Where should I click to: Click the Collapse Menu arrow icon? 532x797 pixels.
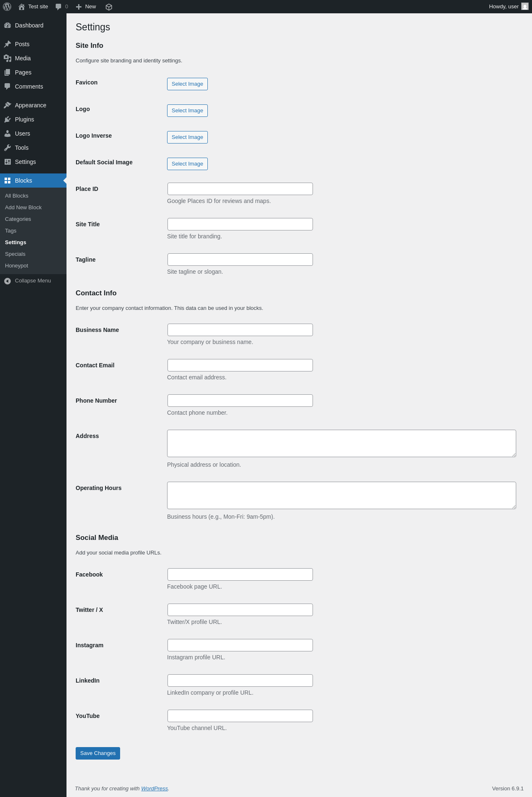(x=7, y=281)
